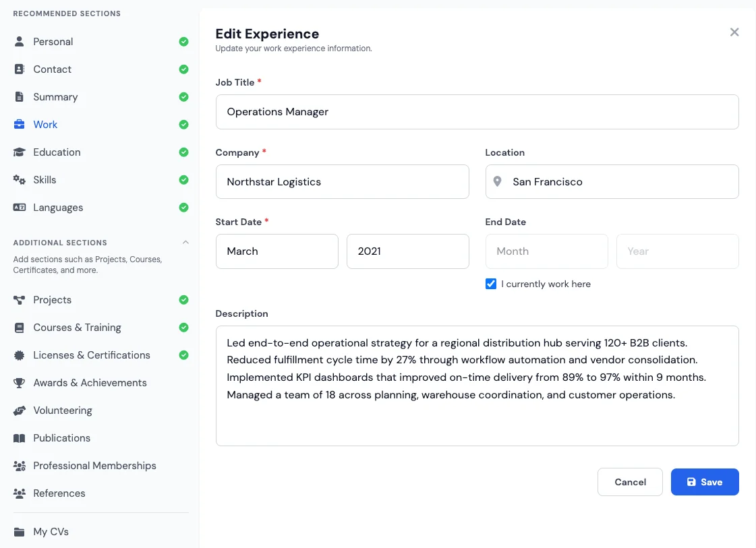The width and height of the screenshot is (756, 548).
Task: Click the green checkmark beside Courses & Training
Action: pyautogui.click(x=183, y=328)
